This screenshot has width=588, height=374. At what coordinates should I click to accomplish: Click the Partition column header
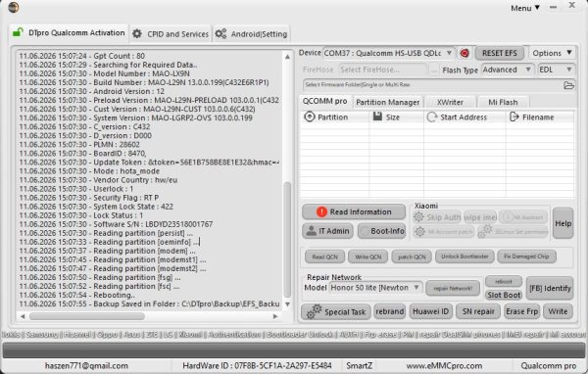click(x=334, y=117)
